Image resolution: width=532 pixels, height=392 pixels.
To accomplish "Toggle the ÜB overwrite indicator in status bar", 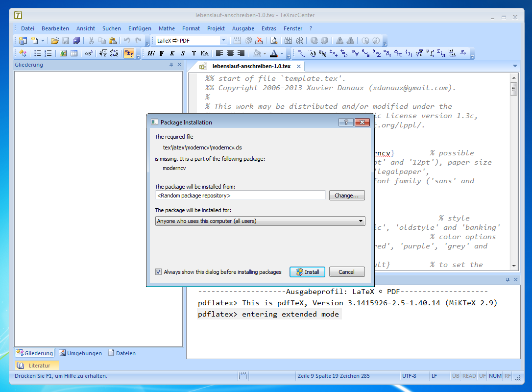I will click(456, 376).
